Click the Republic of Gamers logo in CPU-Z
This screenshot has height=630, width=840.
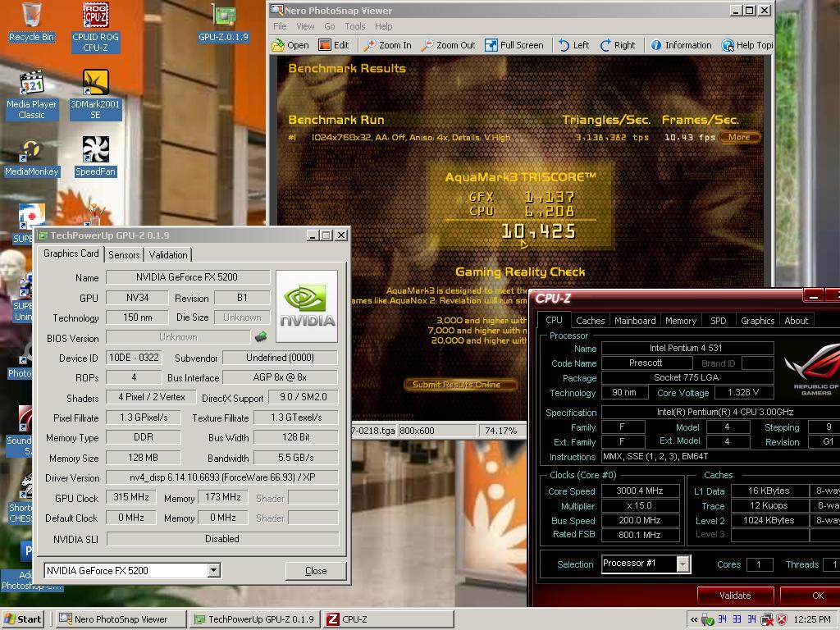811,371
